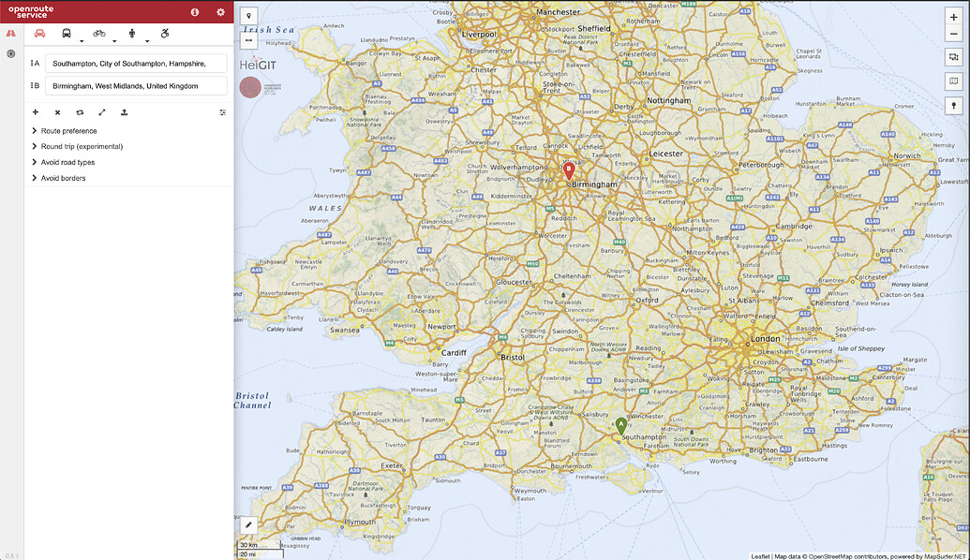
Task: Click the Leaflet attribution link
Action: (759, 555)
